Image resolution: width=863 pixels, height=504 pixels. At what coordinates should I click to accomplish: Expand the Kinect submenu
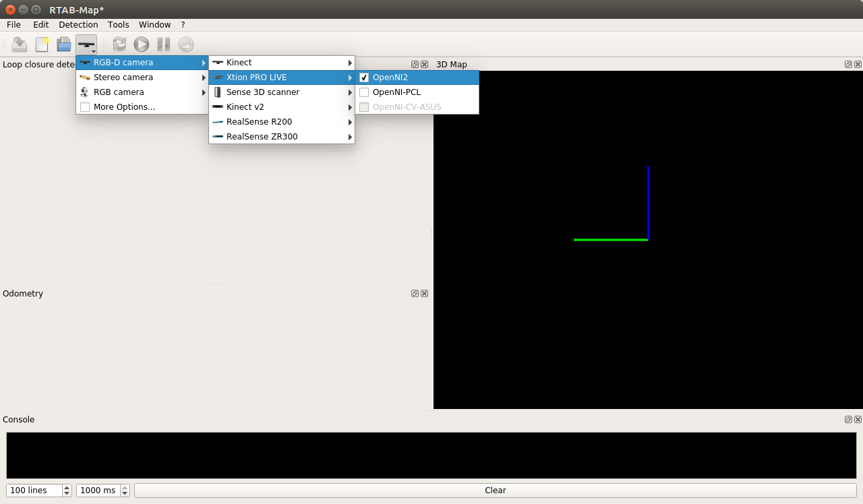pyautogui.click(x=282, y=63)
